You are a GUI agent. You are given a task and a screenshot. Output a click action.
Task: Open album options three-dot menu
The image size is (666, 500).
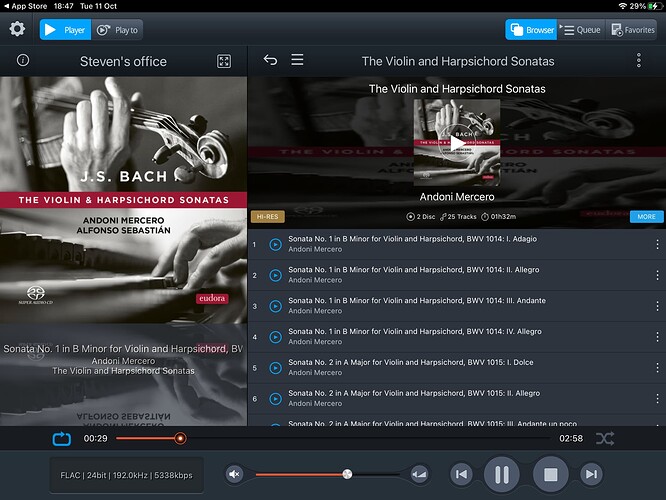click(x=638, y=61)
